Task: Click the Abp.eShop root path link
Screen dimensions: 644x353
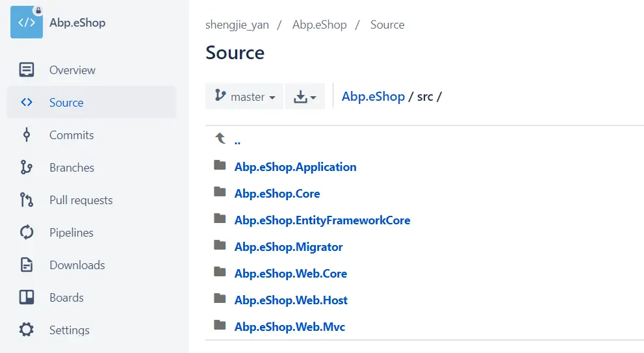Action: 373,96
